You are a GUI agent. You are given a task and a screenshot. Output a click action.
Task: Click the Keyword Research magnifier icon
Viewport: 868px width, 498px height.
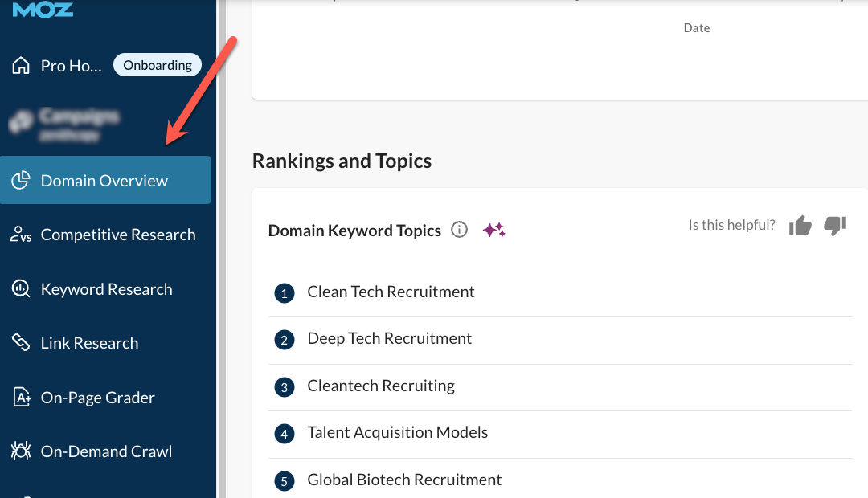coord(21,289)
